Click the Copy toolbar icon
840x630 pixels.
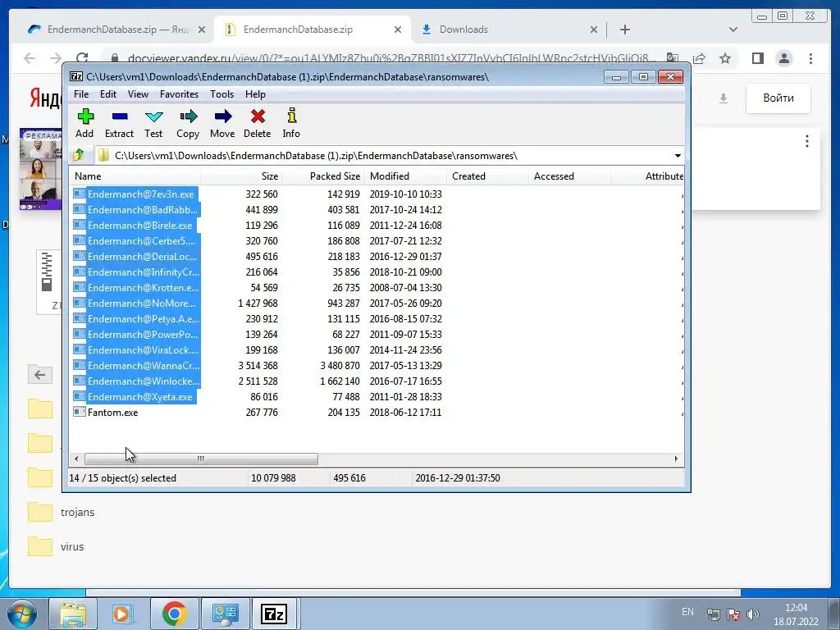pos(188,123)
